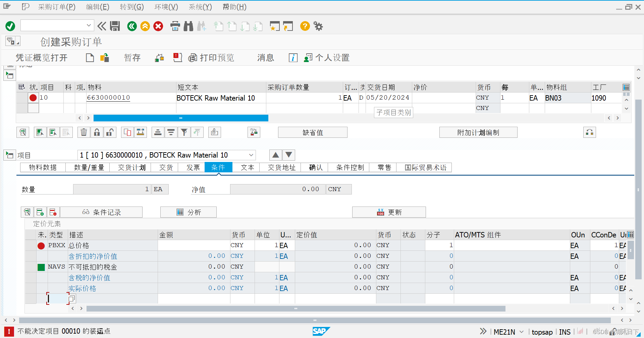Screen dimensions: 644x338
Task: Toggle the lock icon to lock the item
Action: click(97, 132)
